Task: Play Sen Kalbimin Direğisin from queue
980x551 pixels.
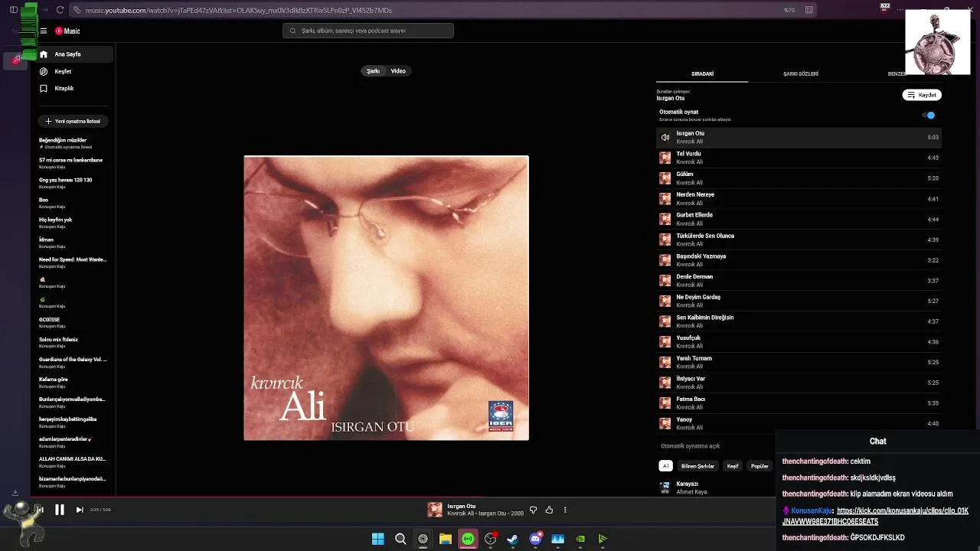Action: pyautogui.click(x=799, y=321)
